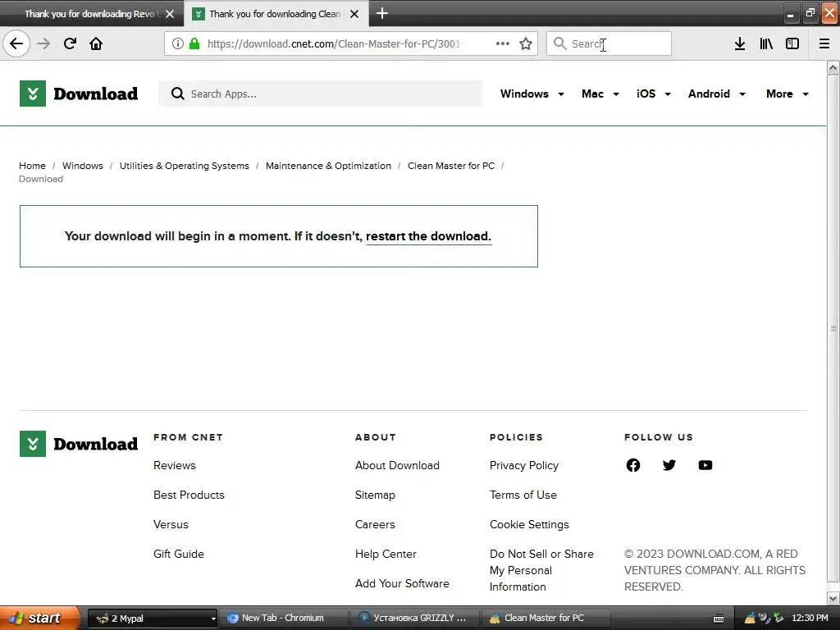
Task: Open the Help Center footer link
Action: point(386,554)
